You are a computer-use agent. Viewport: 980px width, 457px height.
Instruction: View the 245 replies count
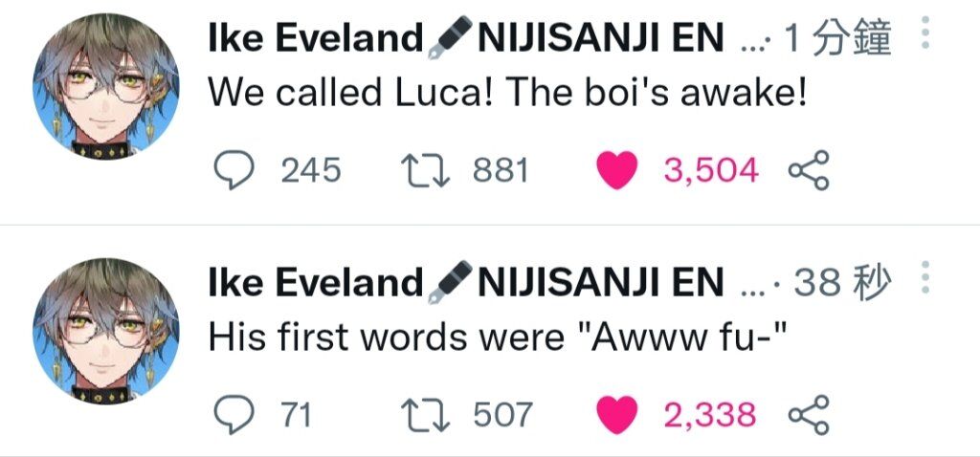pyautogui.click(x=311, y=170)
